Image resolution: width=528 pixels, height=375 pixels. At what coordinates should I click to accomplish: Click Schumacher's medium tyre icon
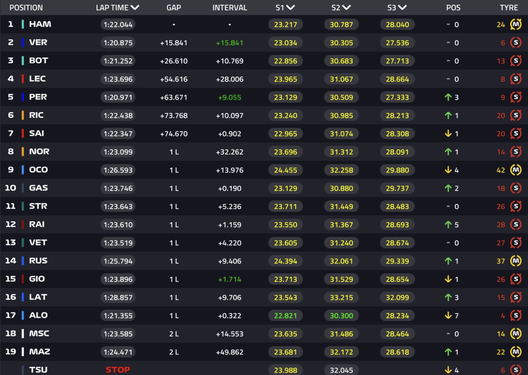tap(516, 333)
